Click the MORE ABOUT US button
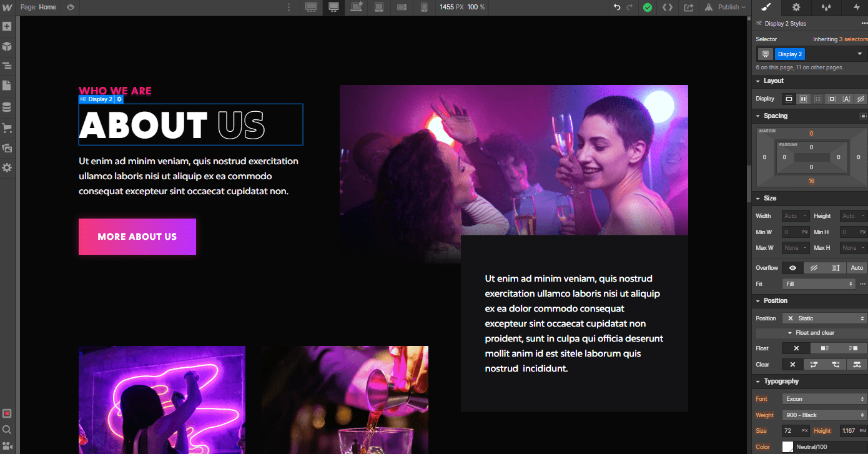Viewport: 868px width, 454px height. coord(137,237)
